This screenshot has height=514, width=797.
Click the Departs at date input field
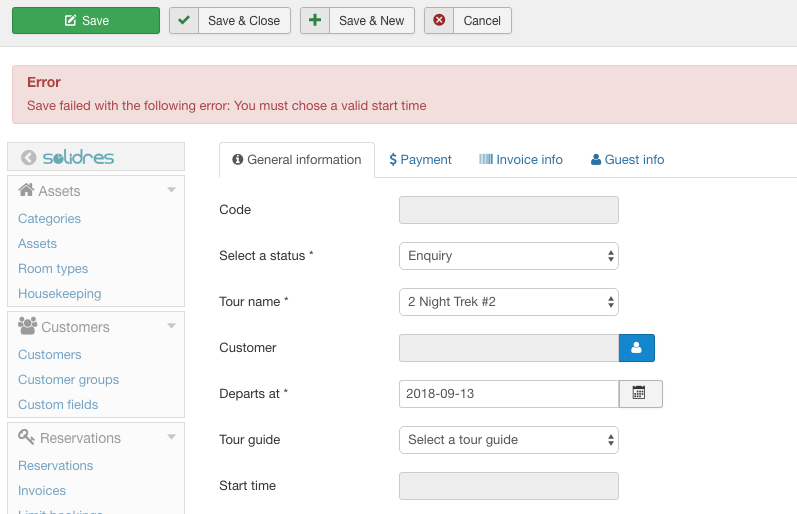(508, 394)
